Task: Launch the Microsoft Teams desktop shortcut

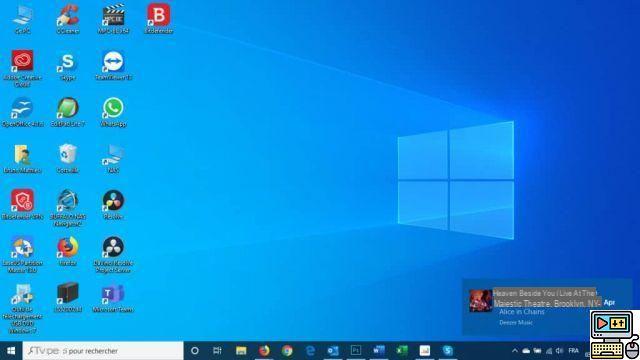Action: 113,298
